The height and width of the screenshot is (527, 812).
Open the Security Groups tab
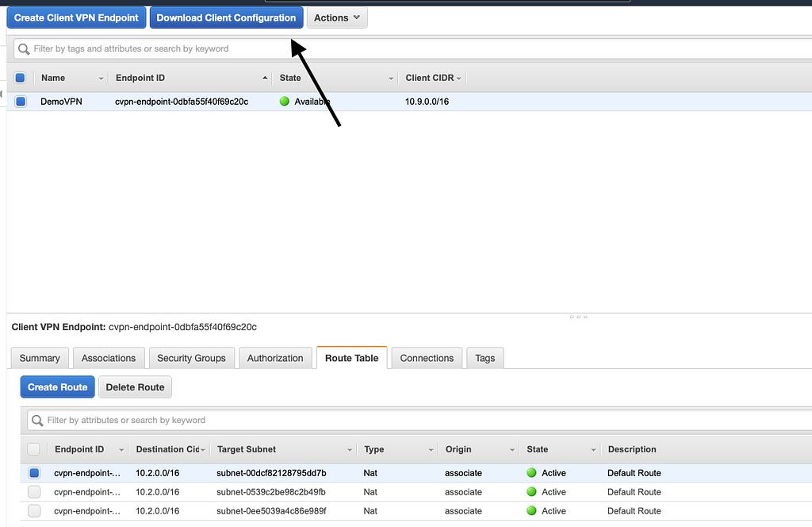tap(191, 358)
